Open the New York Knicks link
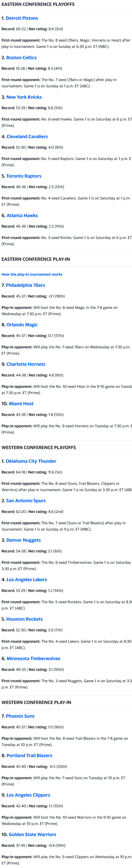 [x=24, y=97]
